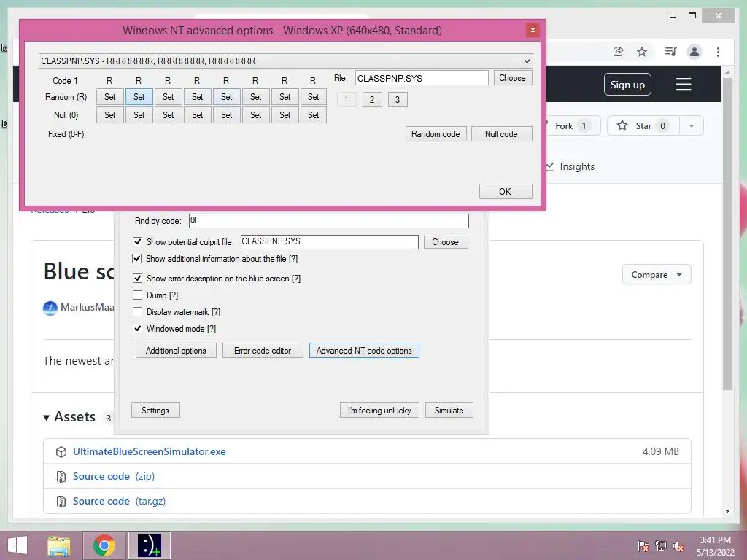Open the network tray icon
Viewport: 747px width, 560px height.
661,545
